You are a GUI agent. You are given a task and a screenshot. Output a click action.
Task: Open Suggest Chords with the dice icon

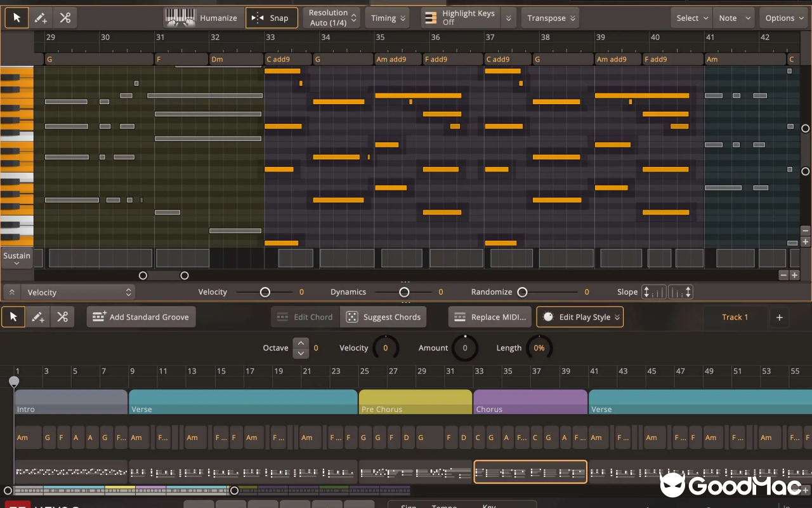point(350,317)
